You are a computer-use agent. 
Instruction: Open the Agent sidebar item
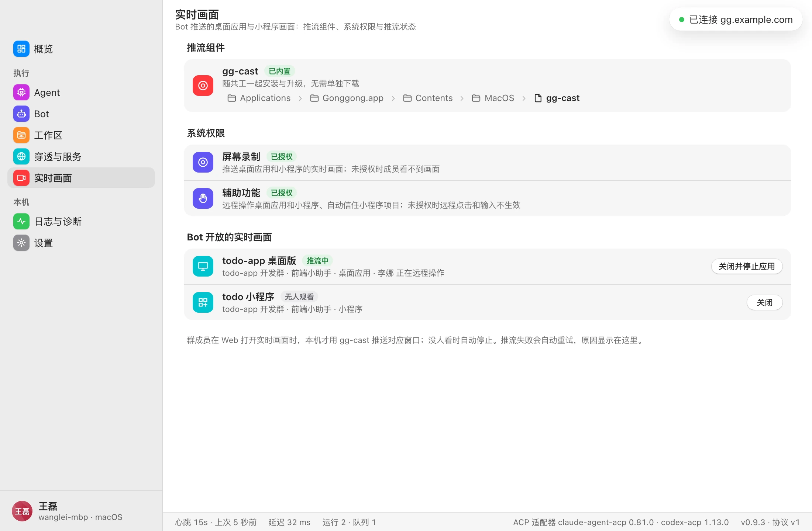pyautogui.click(x=81, y=92)
